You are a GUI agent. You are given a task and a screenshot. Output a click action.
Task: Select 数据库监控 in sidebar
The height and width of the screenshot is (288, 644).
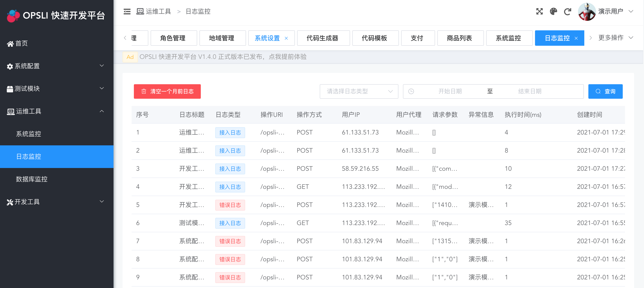pos(32,179)
